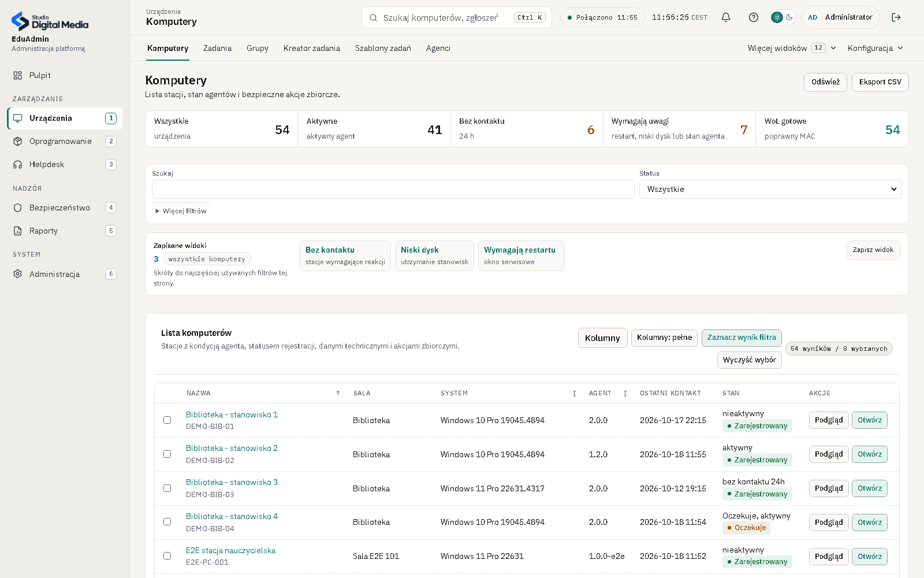This screenshot has height=578, width=924.
Task: Switch to the Grupy tab
Action: click(x=258, y=48)
